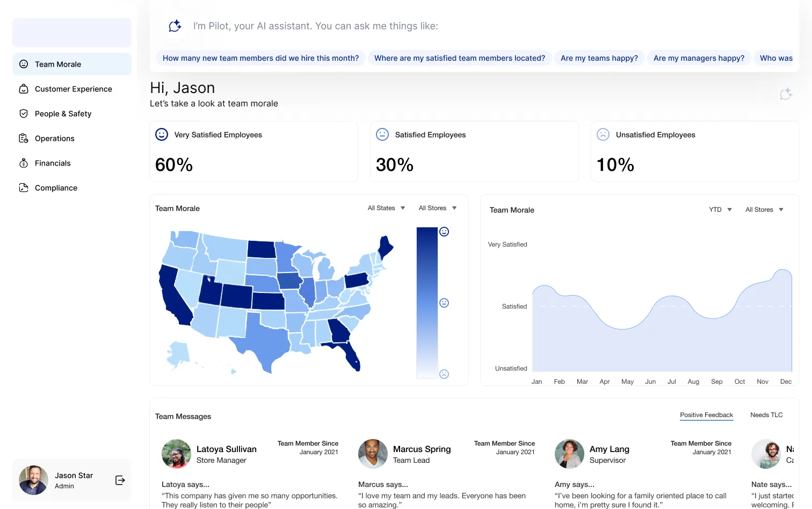The width and height of the screenshot is (812, 509).
Task: Click the sad face icon below legend bar
Action: click(444, 374)
